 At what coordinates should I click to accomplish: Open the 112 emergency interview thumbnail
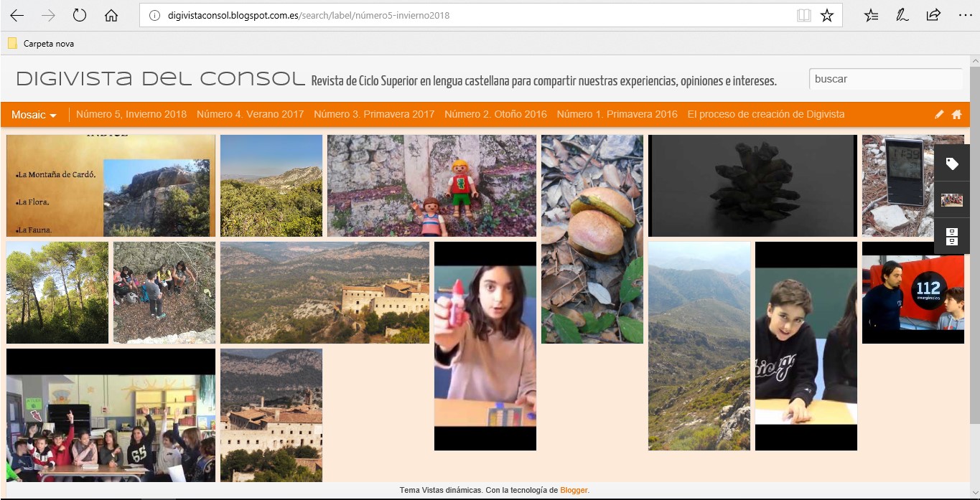913,293
